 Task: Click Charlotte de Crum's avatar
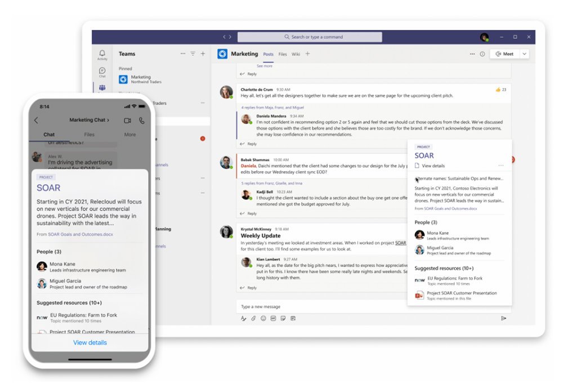coord(226,92)
